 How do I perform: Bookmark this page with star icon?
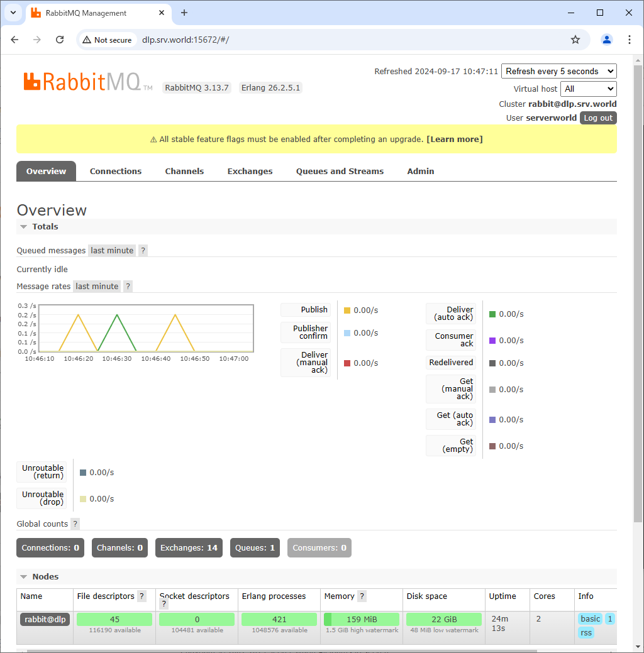coord(575,40)
